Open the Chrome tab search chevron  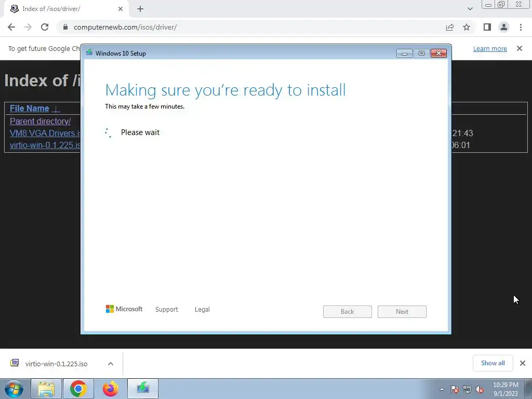(x=470, y=9)
